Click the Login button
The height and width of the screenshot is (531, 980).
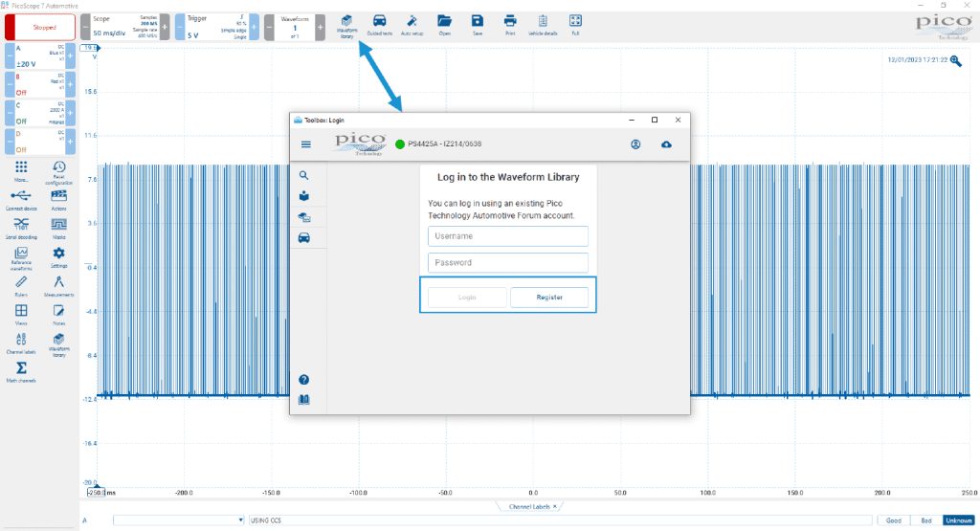467,298
